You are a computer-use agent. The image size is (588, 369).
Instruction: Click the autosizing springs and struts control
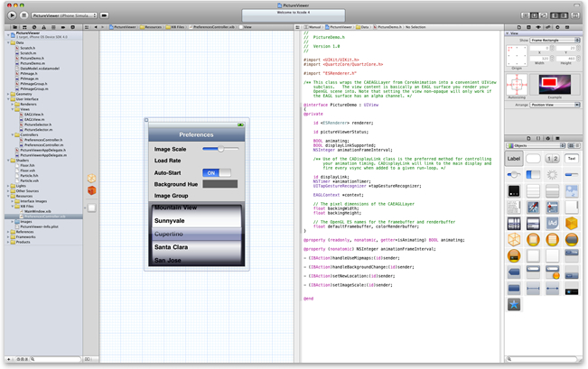click(x=518, y=84)
